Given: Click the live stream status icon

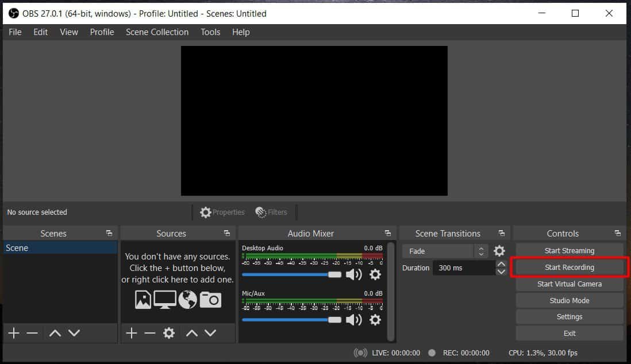Looking at the screenshot, I should coord(360,353).
